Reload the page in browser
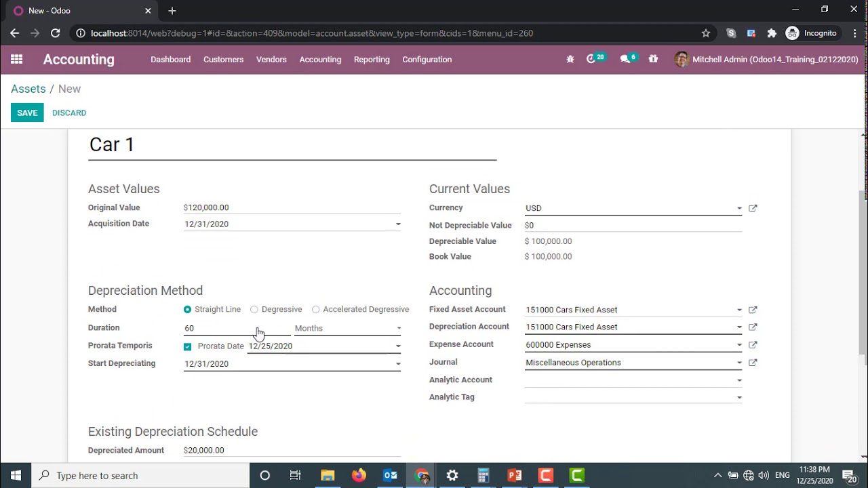The image size is (868, 488). point(56,33)
